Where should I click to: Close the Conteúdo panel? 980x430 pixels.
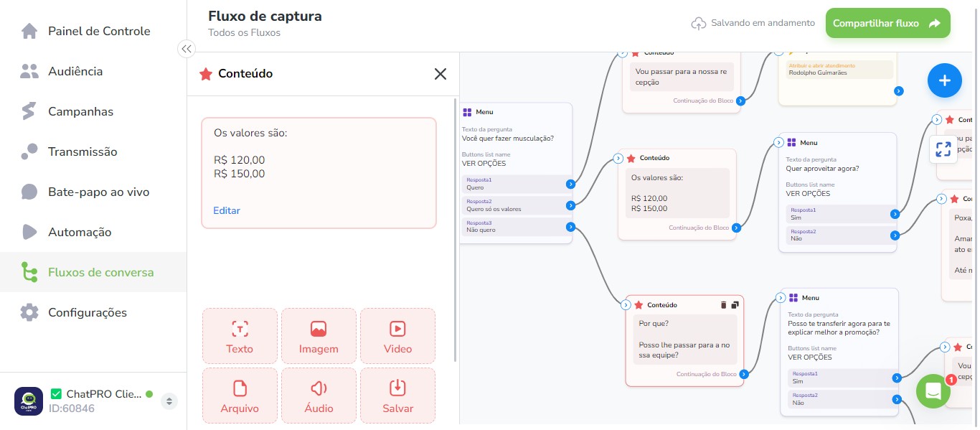pyautogui.click(x=440, y=74)
